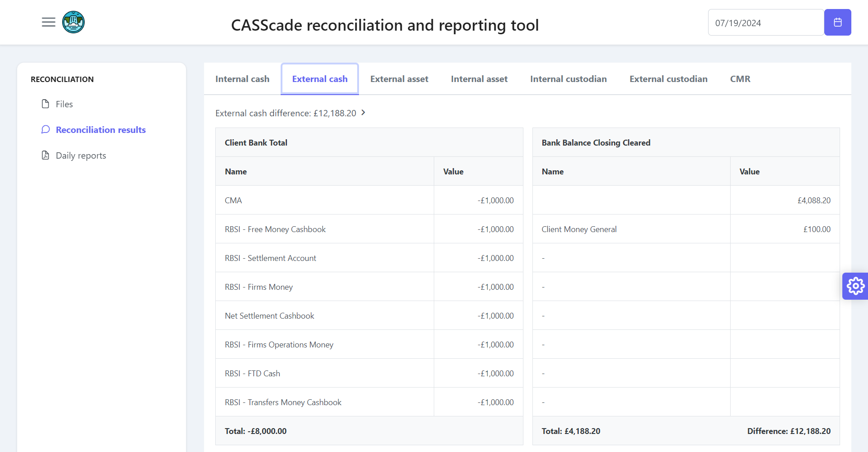
Task: Go to the Files sidebar link
Action: (64, 104)
